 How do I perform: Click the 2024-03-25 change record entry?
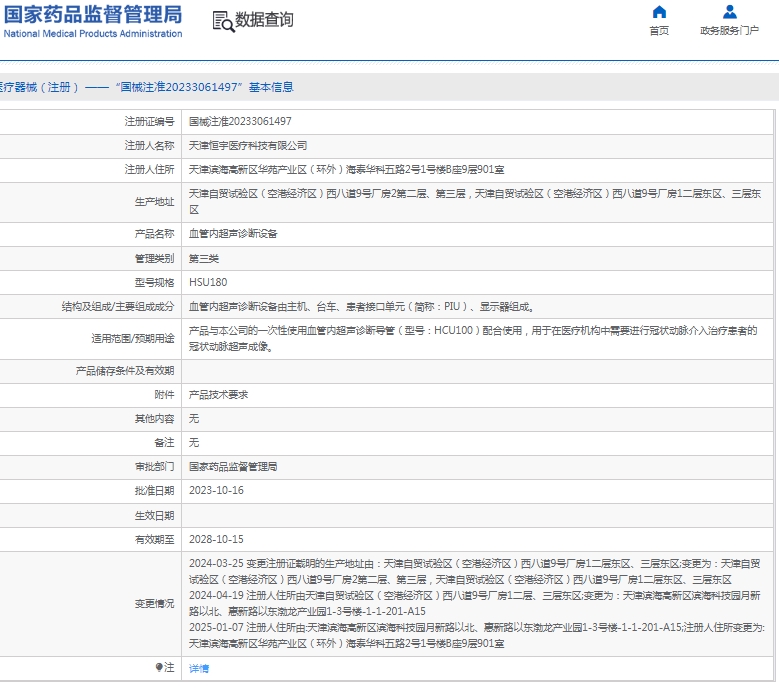click(474, 572)
